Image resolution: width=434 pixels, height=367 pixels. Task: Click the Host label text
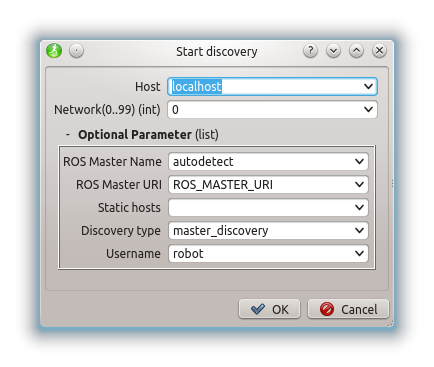click(148, 87)
